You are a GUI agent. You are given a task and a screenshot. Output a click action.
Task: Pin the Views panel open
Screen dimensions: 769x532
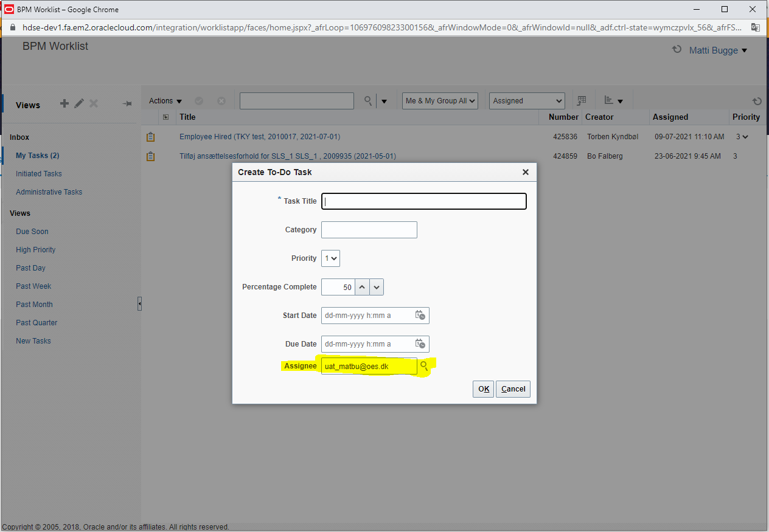[x=127, y=103]
